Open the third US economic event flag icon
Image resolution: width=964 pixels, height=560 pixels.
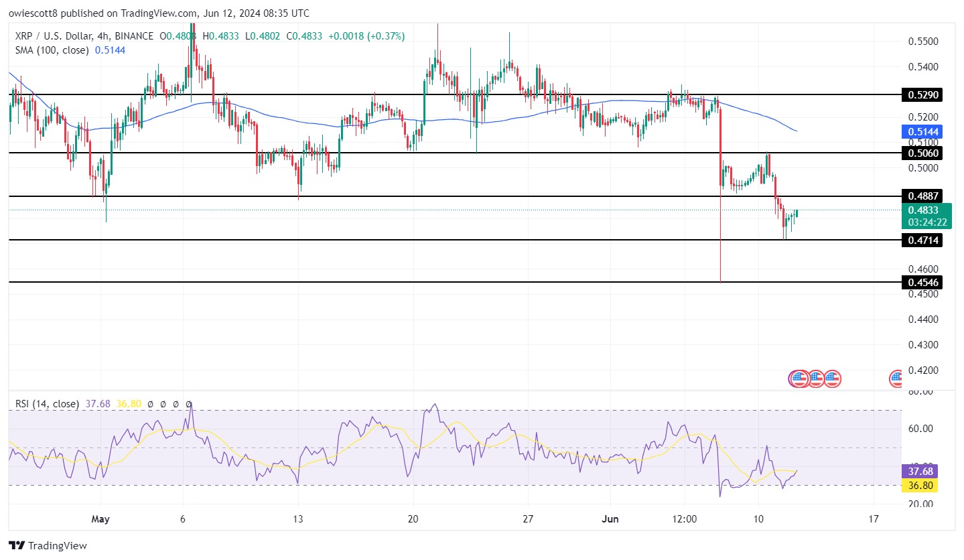pos(832,379)
